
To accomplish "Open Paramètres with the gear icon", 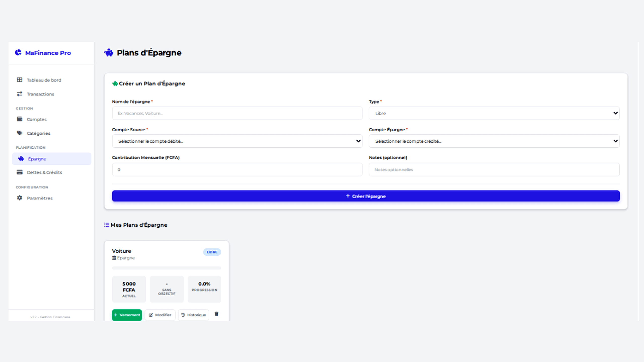I will coord(20,198).
